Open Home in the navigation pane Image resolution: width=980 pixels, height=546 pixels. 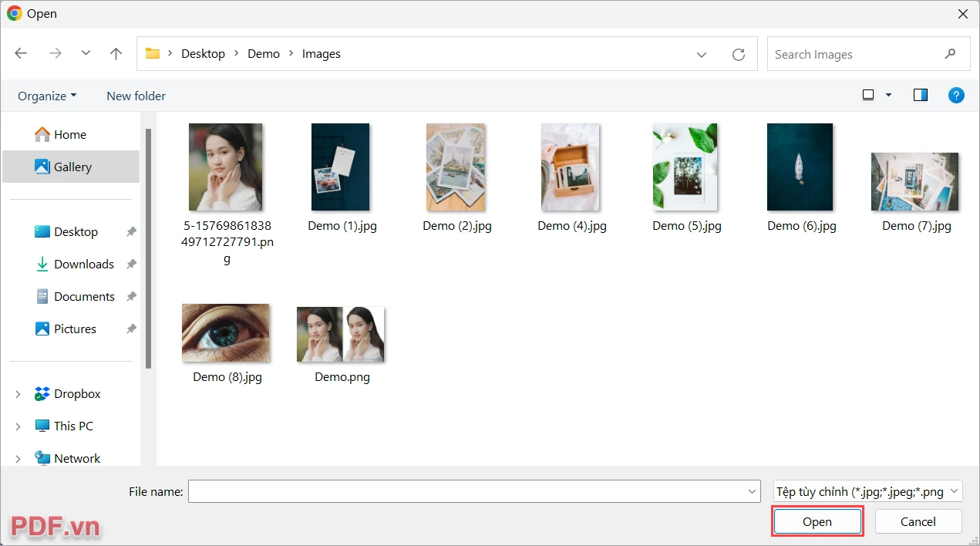tap(70, 134)
